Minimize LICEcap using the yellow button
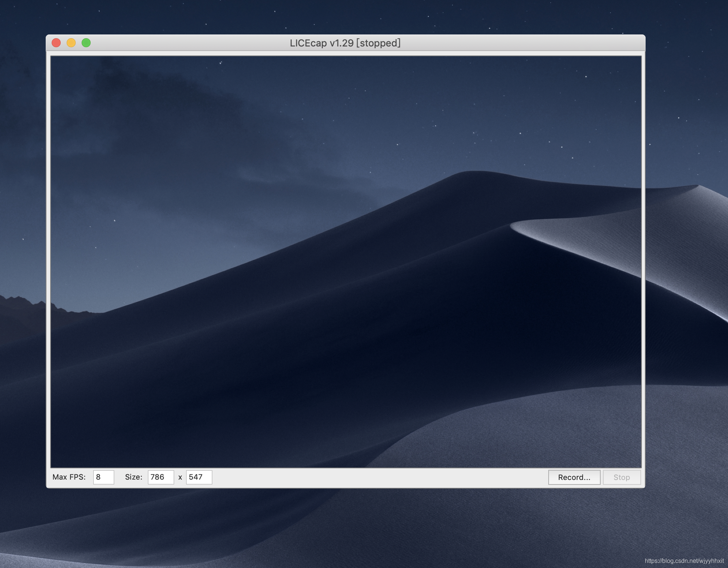 coord(71,43)
